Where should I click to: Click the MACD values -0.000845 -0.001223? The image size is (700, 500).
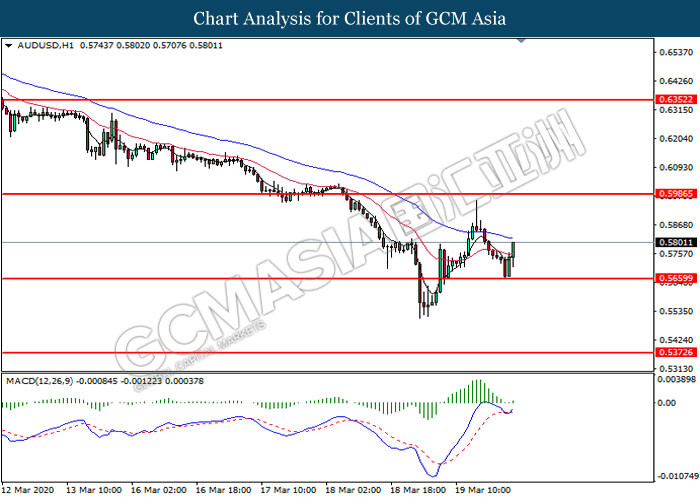(x=119, y=381)
